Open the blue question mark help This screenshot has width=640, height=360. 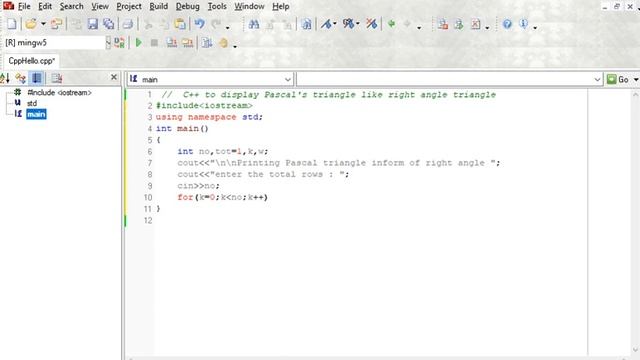(507, 24)
